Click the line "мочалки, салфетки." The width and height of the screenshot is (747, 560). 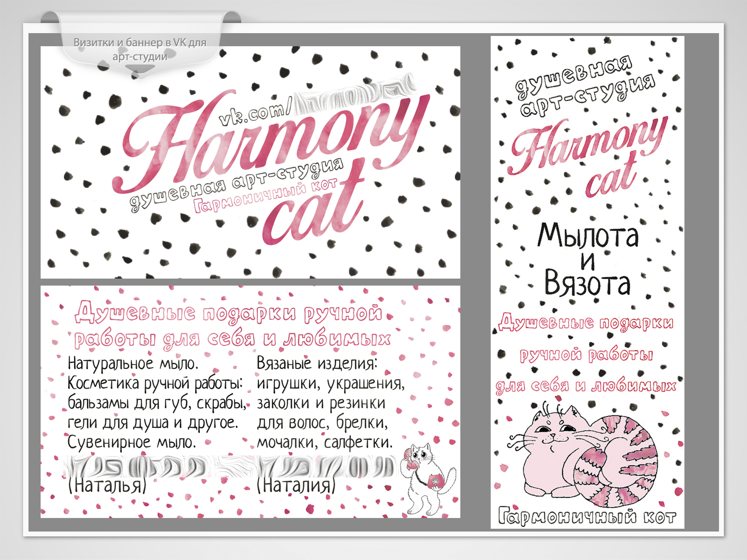(325, 442)
